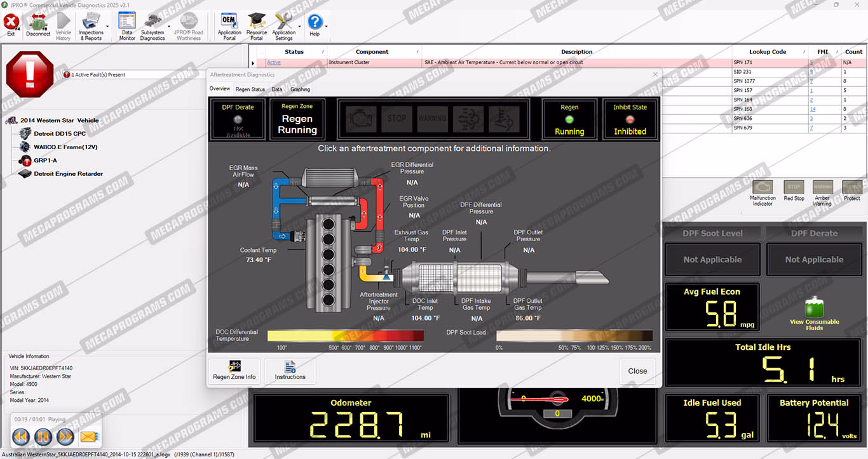This screenshot has width=868, height=459.
Task: Click the DPF Soot Load gradient bar
Action: click(x=574, y=336)
